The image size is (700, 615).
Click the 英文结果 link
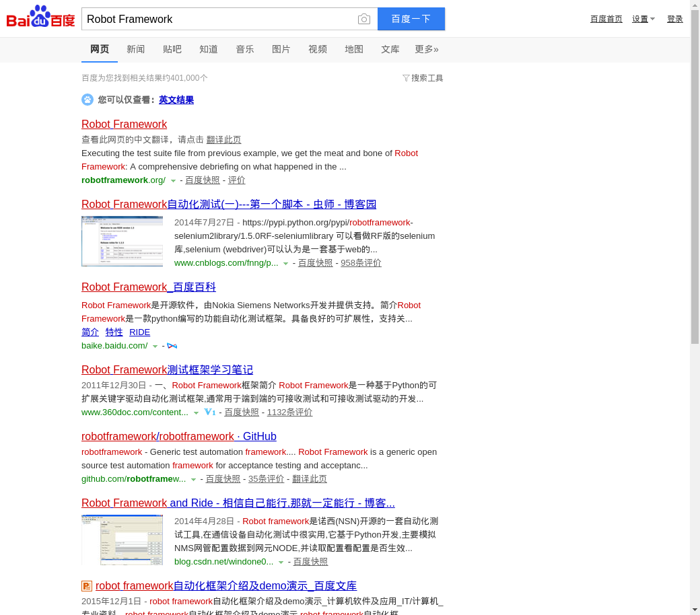[176, 100]
